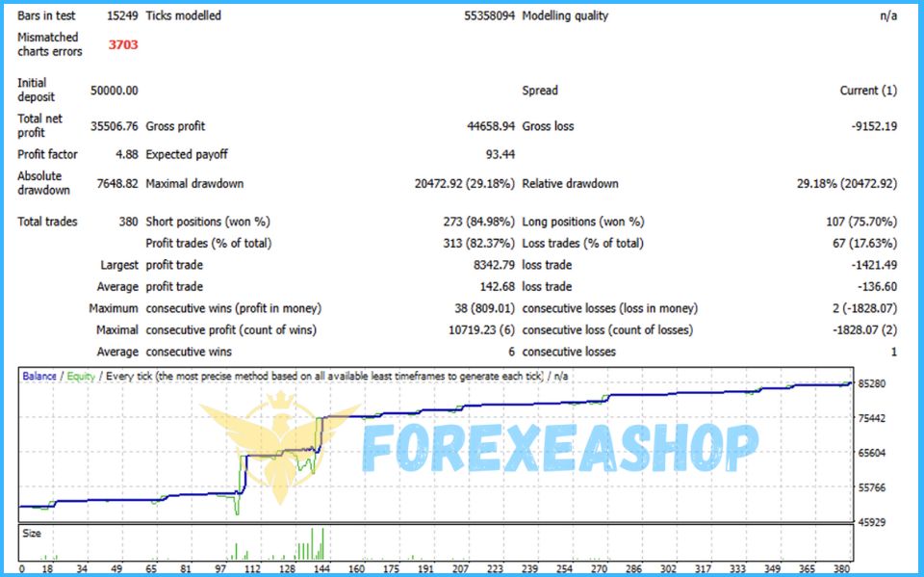Click the 380 tick on trade axis

(x=841, y=569)
